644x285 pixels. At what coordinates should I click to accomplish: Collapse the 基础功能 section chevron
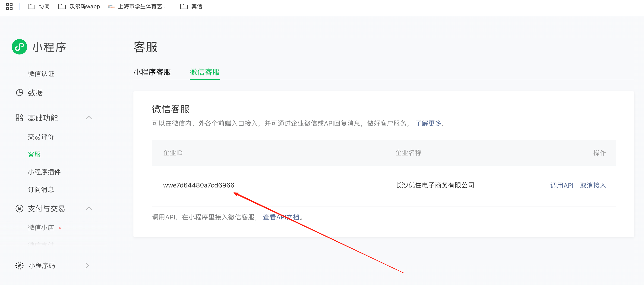pyautogui.click(x=89, y=118)
